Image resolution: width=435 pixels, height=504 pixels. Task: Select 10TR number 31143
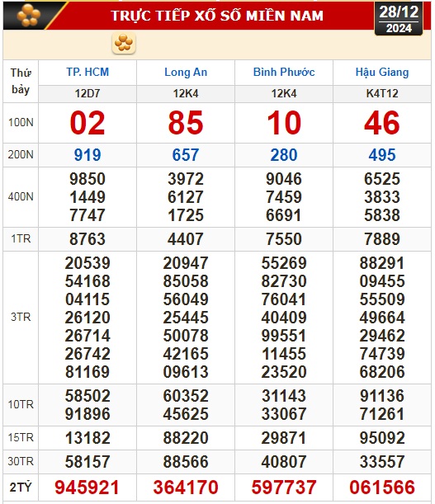284,396
